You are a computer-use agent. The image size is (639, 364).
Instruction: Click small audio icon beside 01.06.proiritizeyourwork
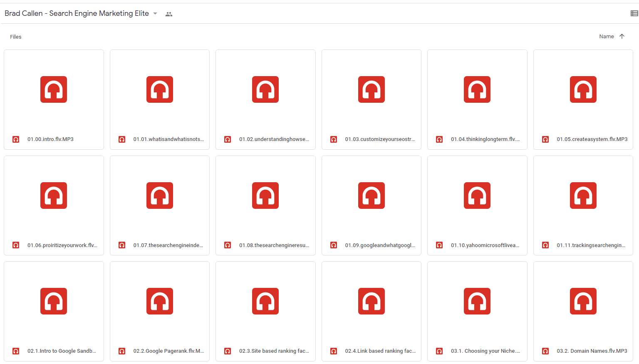(x=16, y=245)
